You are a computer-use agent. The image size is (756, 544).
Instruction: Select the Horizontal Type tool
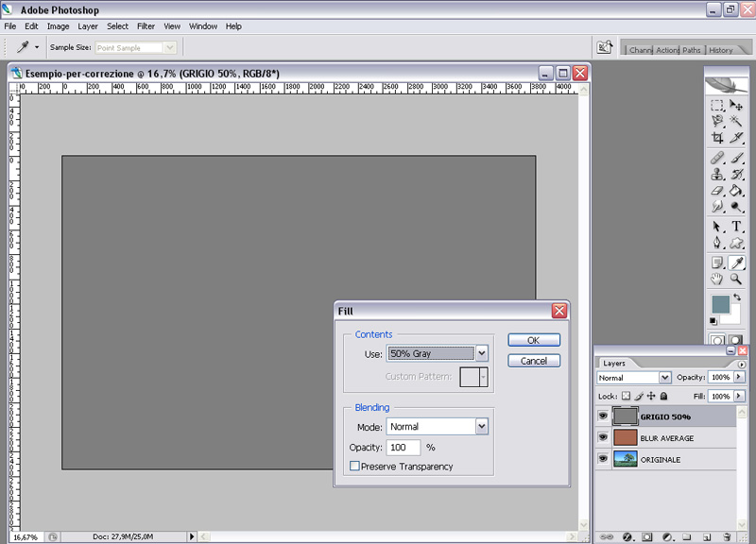pyautogui.click(x=736, y=226)
